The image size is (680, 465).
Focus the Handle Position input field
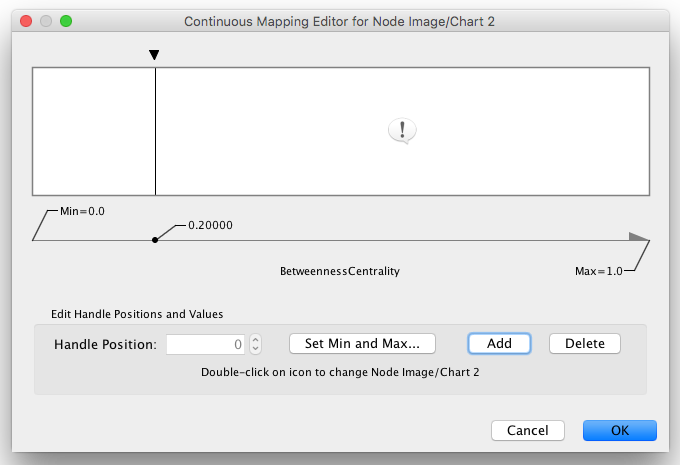pyautogui.click(x=205, y=344)
